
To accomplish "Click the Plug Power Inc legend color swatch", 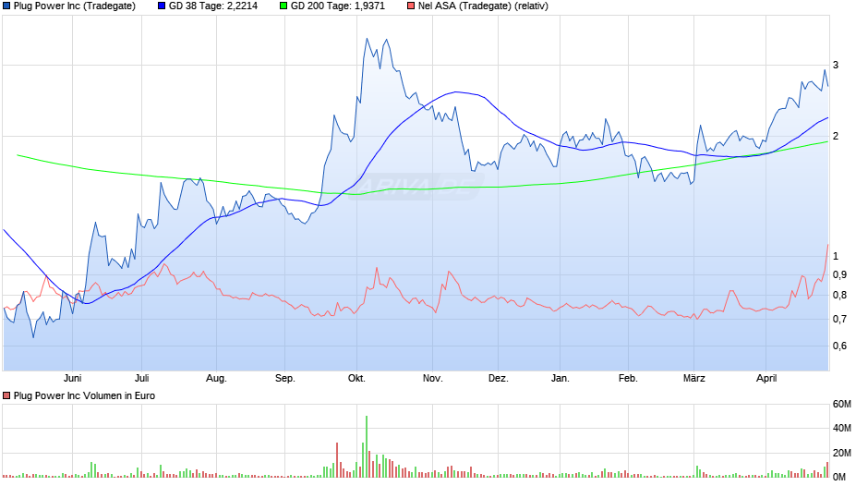I will 6,6.
